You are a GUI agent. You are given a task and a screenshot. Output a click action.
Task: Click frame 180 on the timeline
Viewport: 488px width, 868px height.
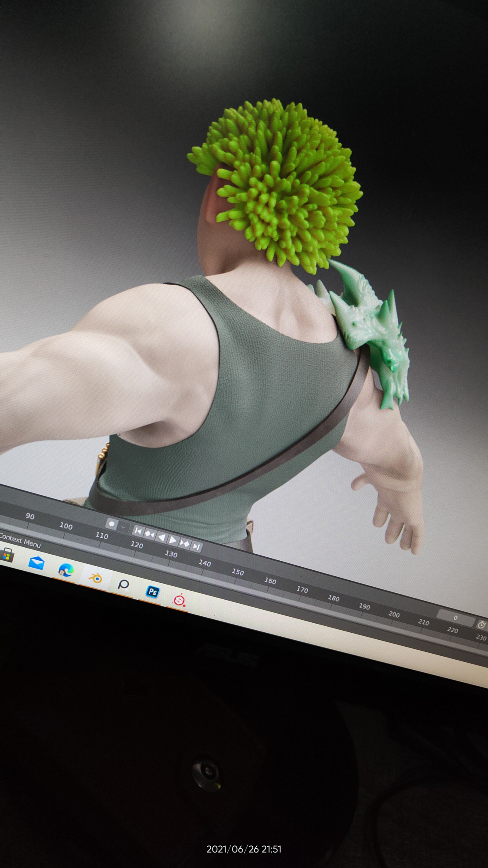(x=333, y=598)
